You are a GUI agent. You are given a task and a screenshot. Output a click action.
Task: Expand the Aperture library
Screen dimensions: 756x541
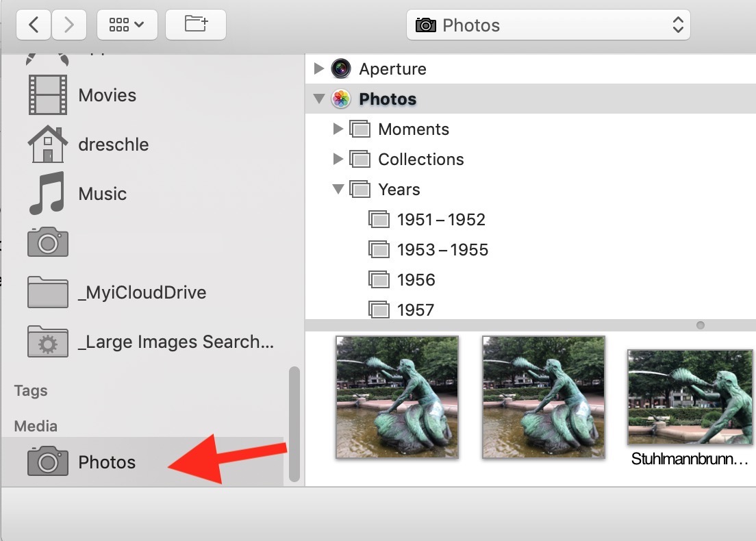point(318,68)
